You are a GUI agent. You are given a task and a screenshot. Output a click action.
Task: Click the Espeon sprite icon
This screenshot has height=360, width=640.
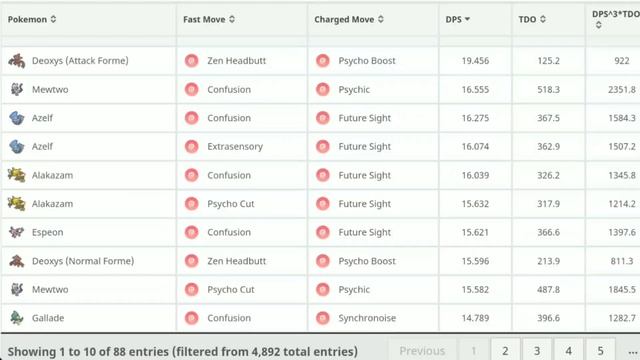coord(16,232)
